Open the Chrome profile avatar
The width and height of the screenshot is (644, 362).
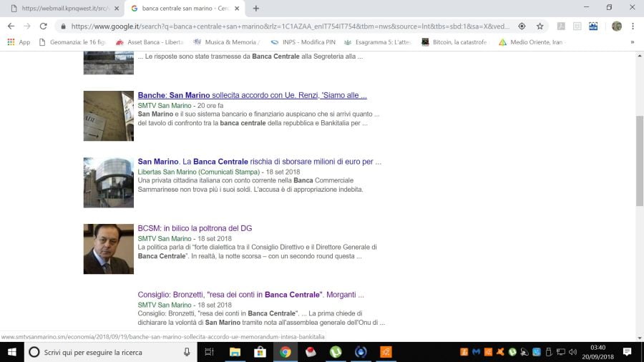pyautogui.click(x=617, y=26)
